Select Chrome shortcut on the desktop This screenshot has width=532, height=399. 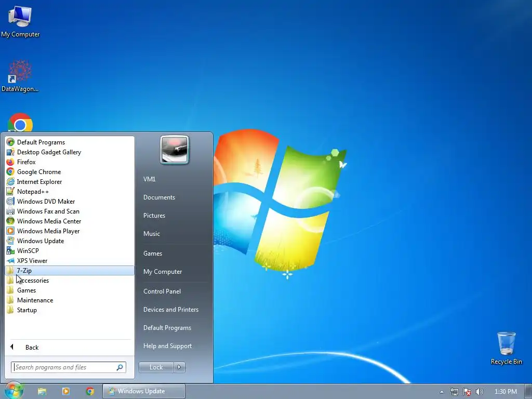[20, 123]
